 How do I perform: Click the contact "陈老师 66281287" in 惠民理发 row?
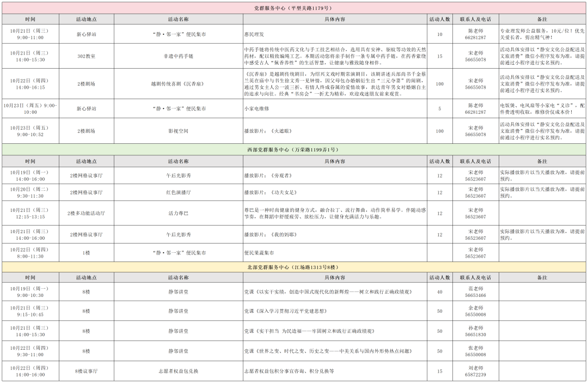[475, 34]
